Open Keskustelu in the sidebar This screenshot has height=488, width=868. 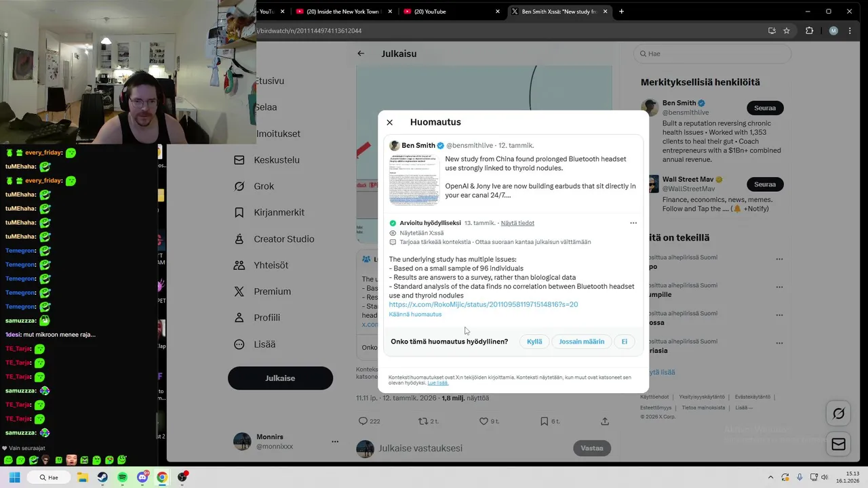267,160
